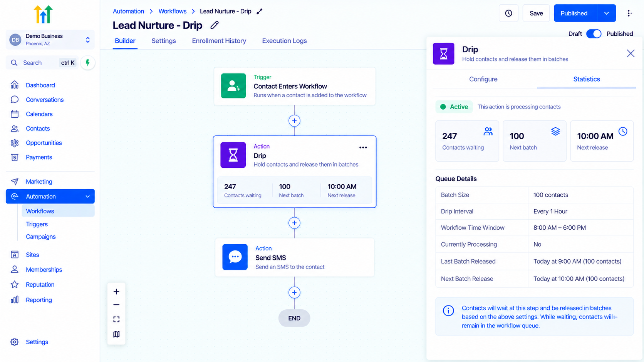This screenshot has width=644, height=362.
Task: Open the Dashboard page from sidebar
Action: pyautogui.click(x=40, y=85)
